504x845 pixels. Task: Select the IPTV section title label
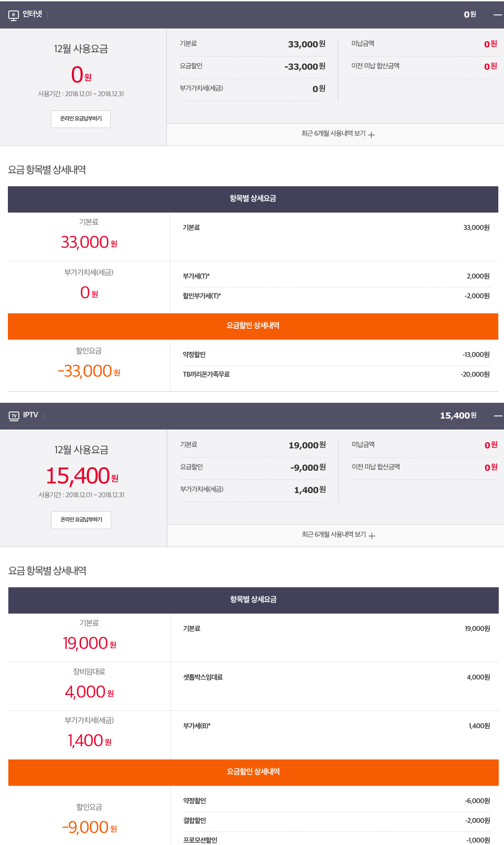point(31,415)
